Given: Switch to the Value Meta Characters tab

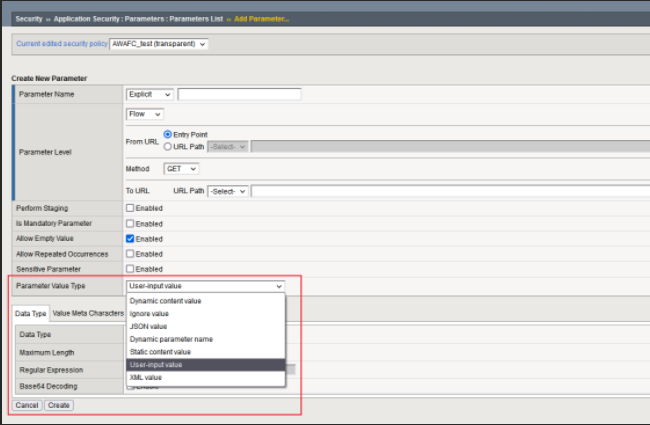Looking at the screenshot, I should [x=88, y=313].
